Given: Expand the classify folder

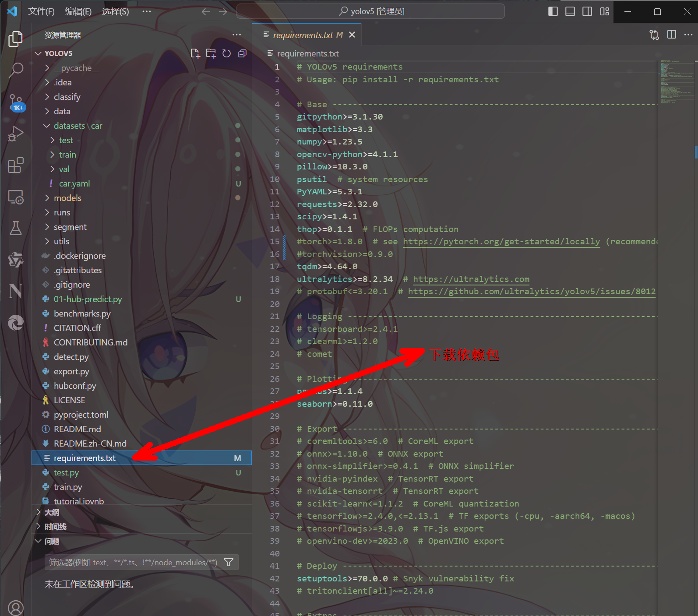Looking at the screenshot, I should (47, 97).
